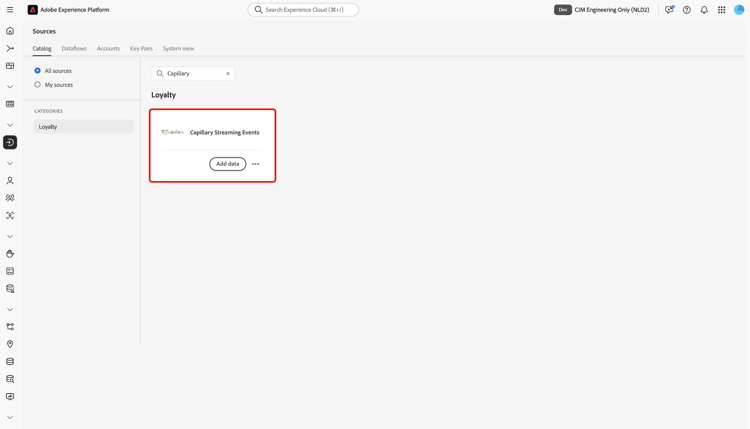Click the Capillary logo on the source card

coord(173,132)
